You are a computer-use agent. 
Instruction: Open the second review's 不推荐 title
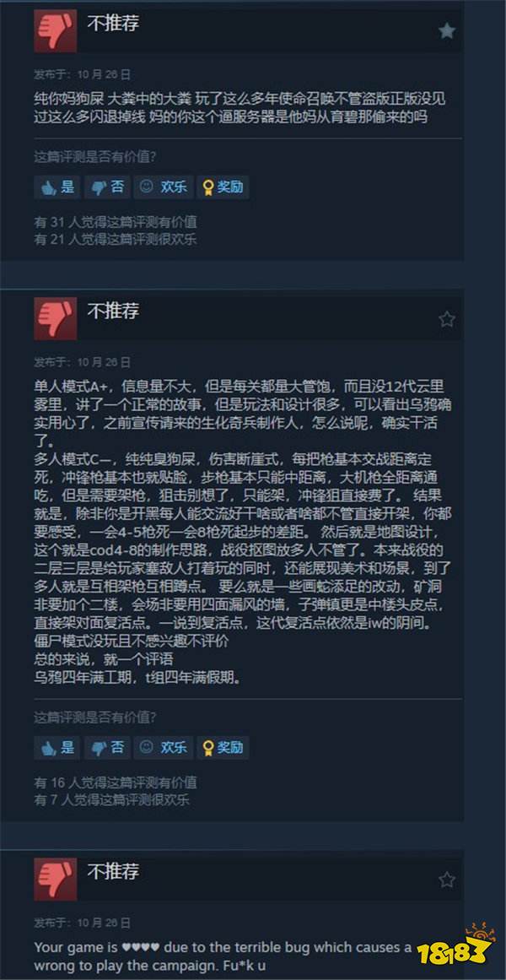click(113, 311)
